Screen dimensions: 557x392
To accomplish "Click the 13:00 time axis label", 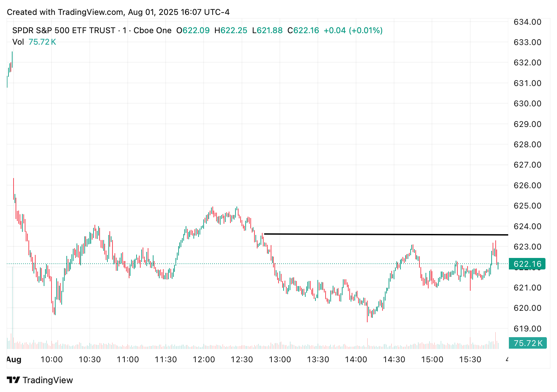I will tap(280, 360).
